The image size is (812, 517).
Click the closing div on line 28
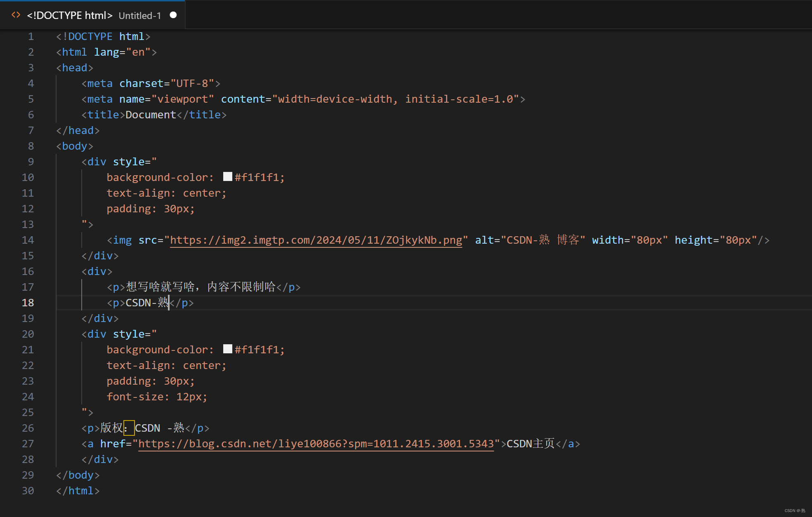click(100, 459)
